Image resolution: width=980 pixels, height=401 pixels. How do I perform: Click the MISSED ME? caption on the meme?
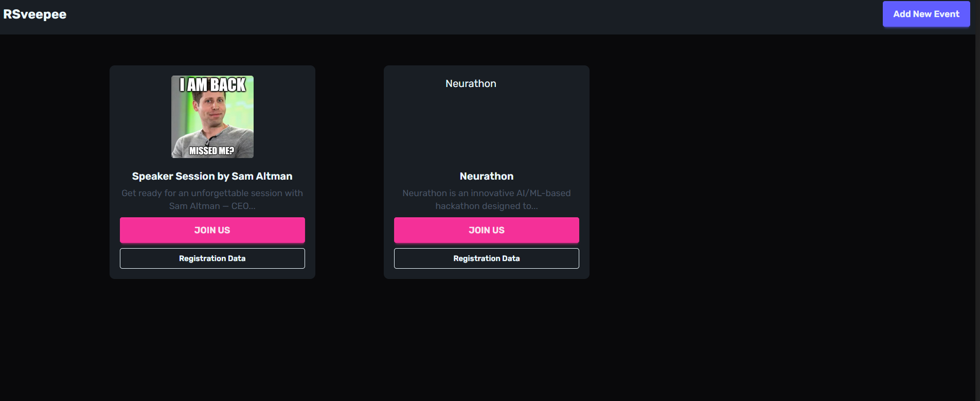pos(211,151)
